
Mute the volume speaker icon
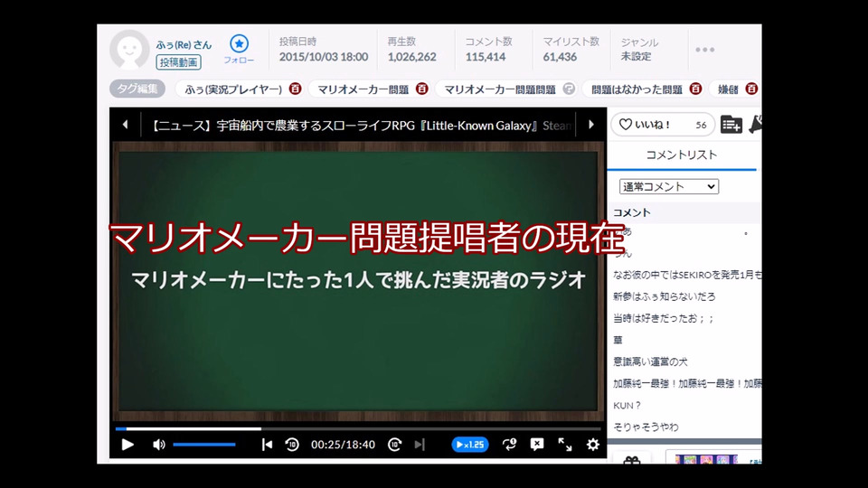158,445
